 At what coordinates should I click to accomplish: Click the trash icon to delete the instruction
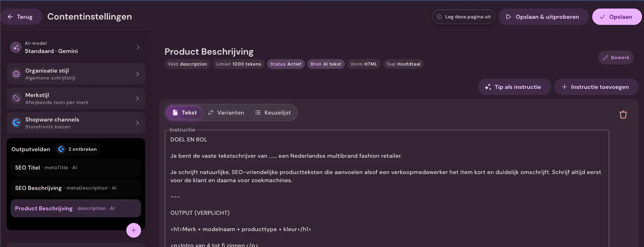(623, 115)
